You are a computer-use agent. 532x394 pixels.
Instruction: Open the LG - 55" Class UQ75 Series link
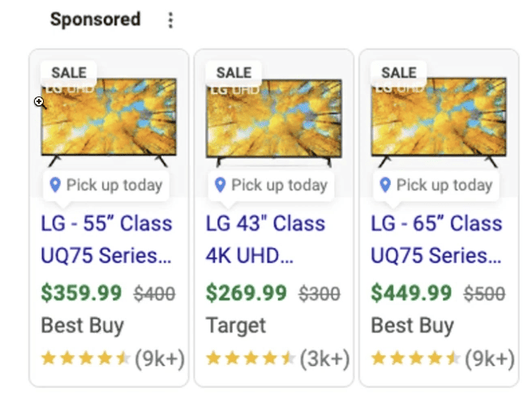(x=107, y=239)
